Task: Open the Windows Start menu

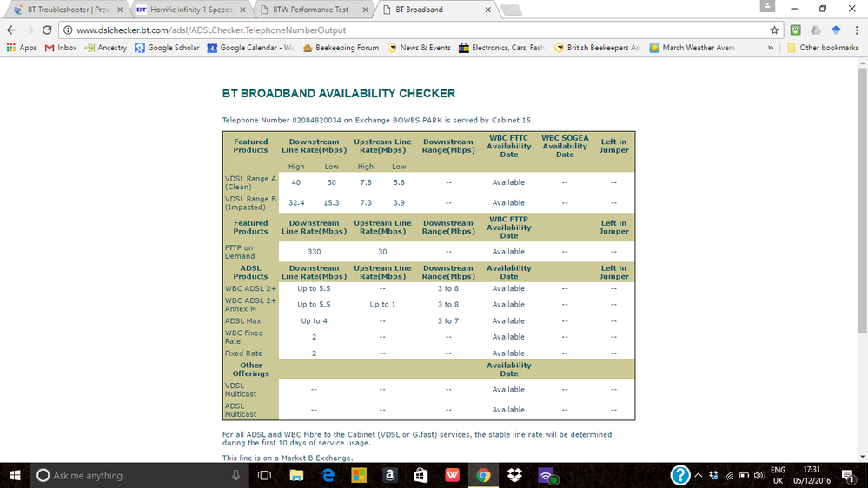Action: point(15,475)
